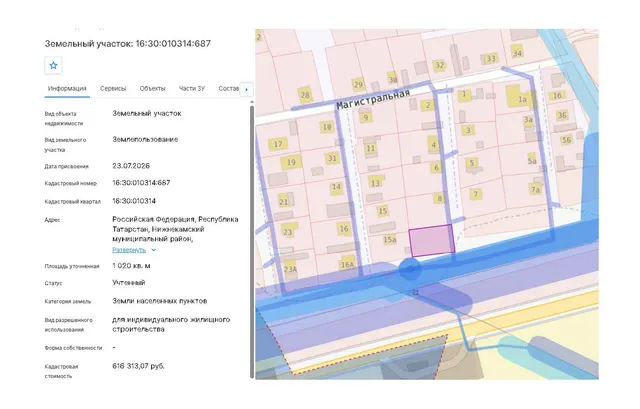Click building number 17 on map
The width and height of the screenshot is (640, 409).
tap(278, 144)
